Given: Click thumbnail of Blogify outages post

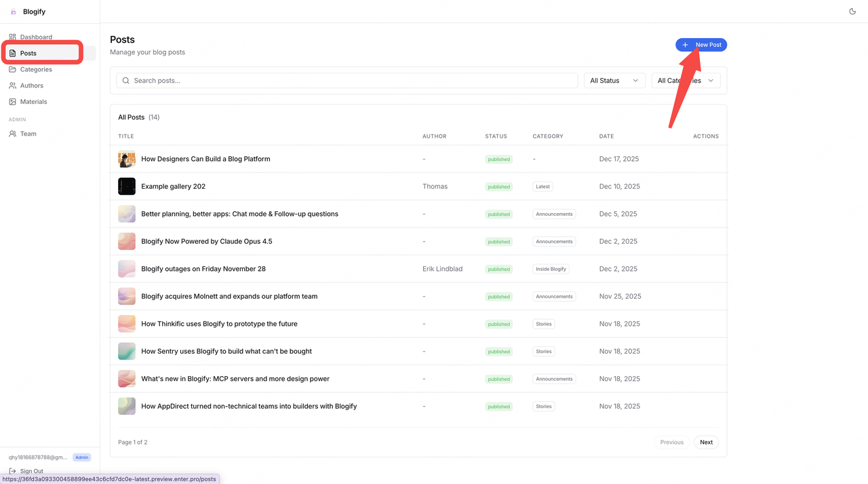Looking at the screenshot, I should [x=127, y=269].
